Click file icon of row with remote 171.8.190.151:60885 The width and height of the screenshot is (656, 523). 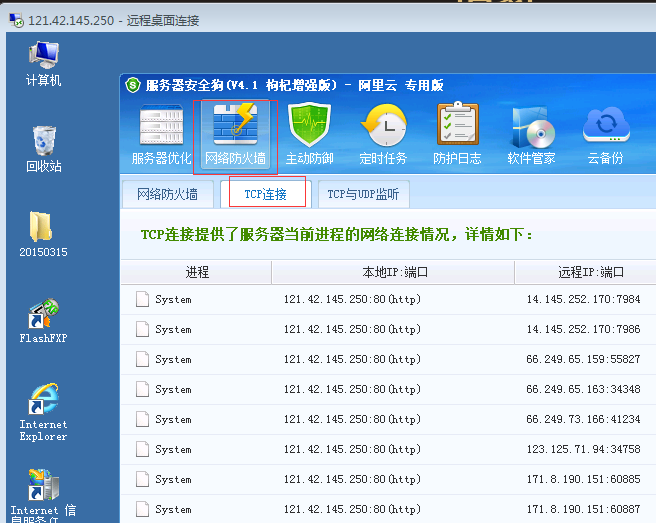tap(142, 479)
